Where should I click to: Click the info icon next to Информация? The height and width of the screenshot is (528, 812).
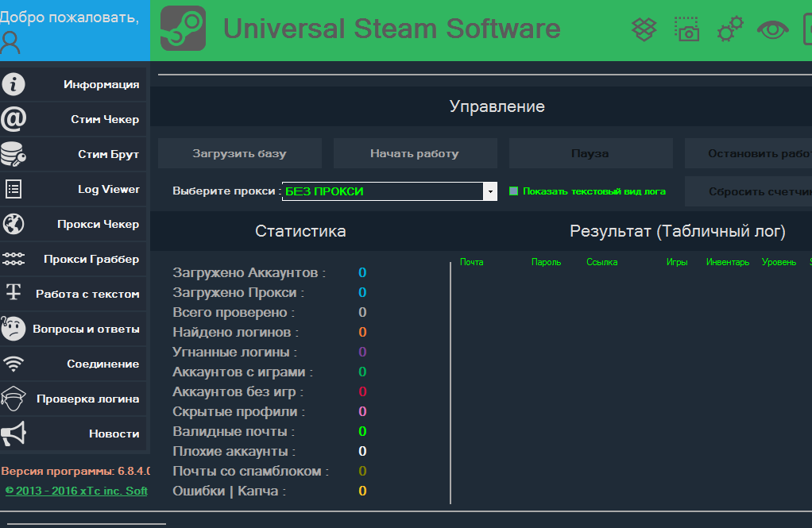pyautogui.click(x=14, y=84)
